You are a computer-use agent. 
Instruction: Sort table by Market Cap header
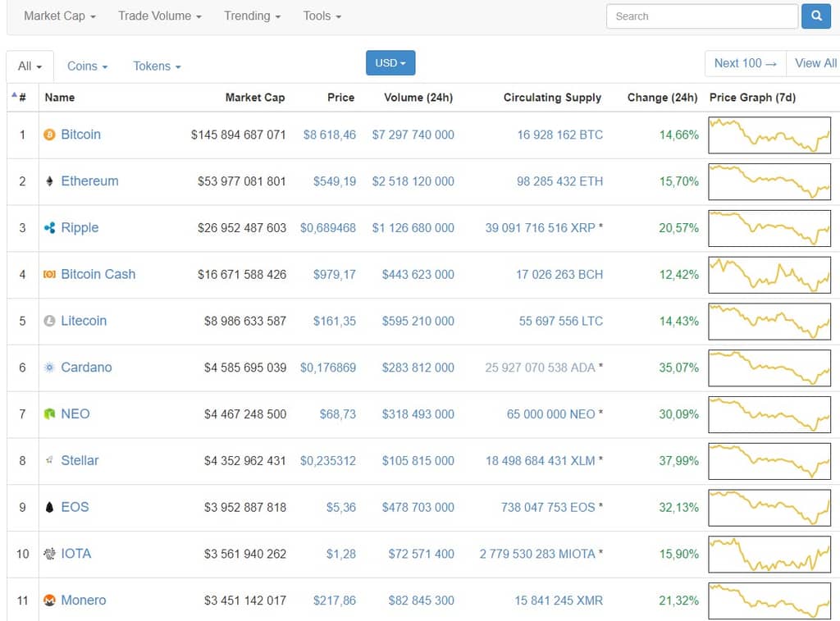(255, 98)
